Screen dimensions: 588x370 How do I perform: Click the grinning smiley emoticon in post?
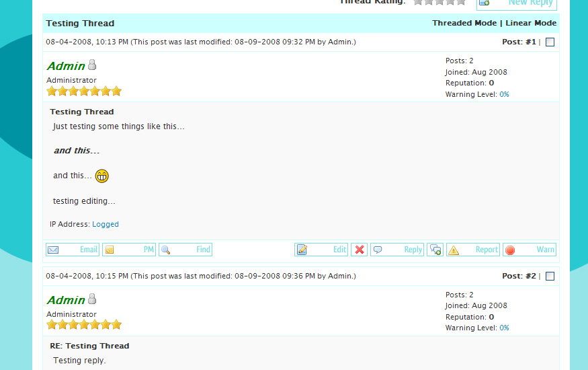coord(102,176)
